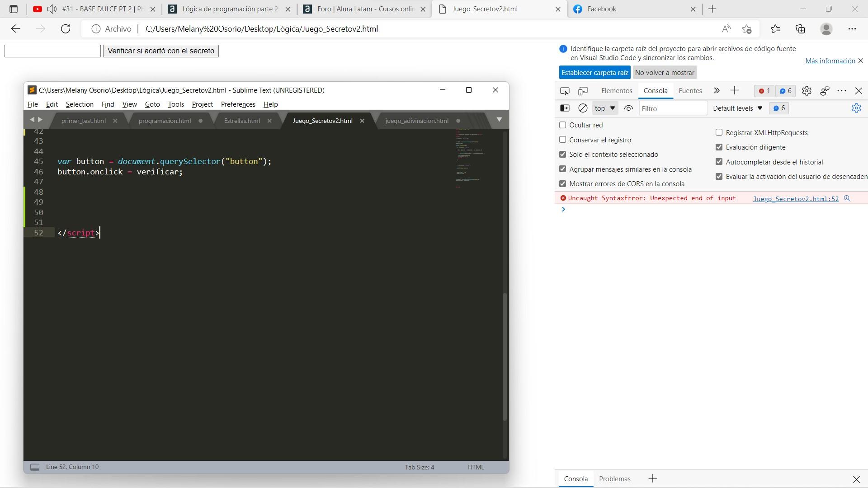Viewport: 868px width, 488px height.
Task: Click the console Filtro input box
Action: pos(673,108)
